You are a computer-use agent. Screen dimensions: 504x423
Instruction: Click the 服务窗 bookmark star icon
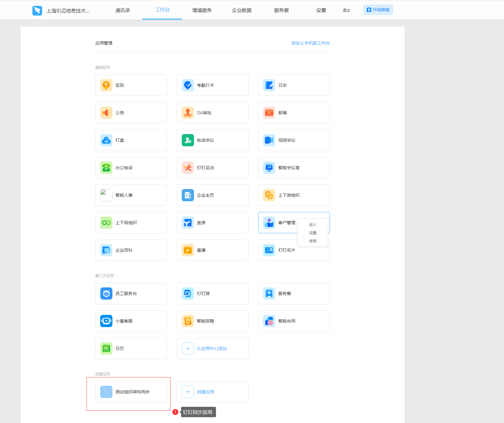269,294
